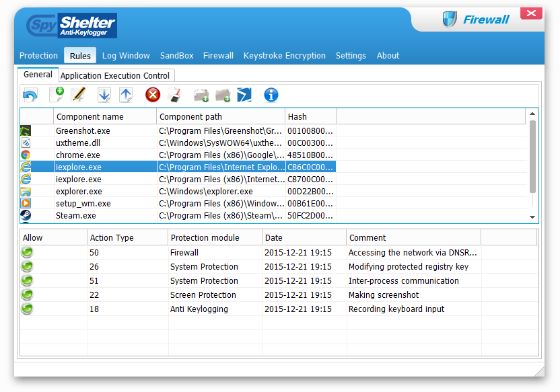Click the SpyShelter Anti-Keylogger logo
The height and width of the screenshot is (392, 560).
[72, 26]
